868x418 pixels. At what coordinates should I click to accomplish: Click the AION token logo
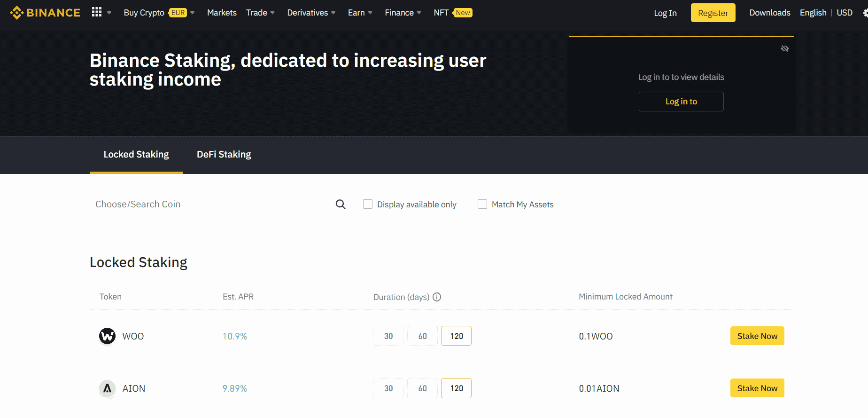[x=108, y=388]
